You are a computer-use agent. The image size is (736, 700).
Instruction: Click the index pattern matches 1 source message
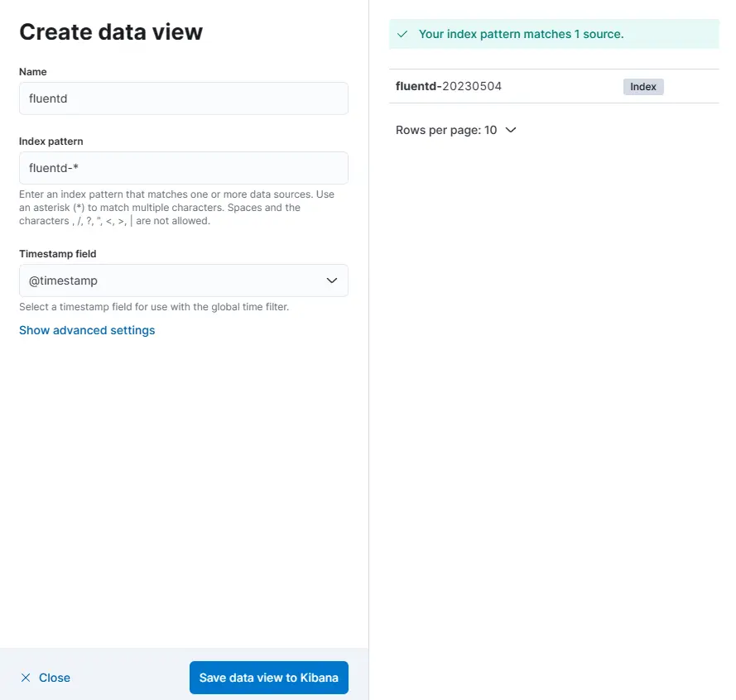coord(521,35)
